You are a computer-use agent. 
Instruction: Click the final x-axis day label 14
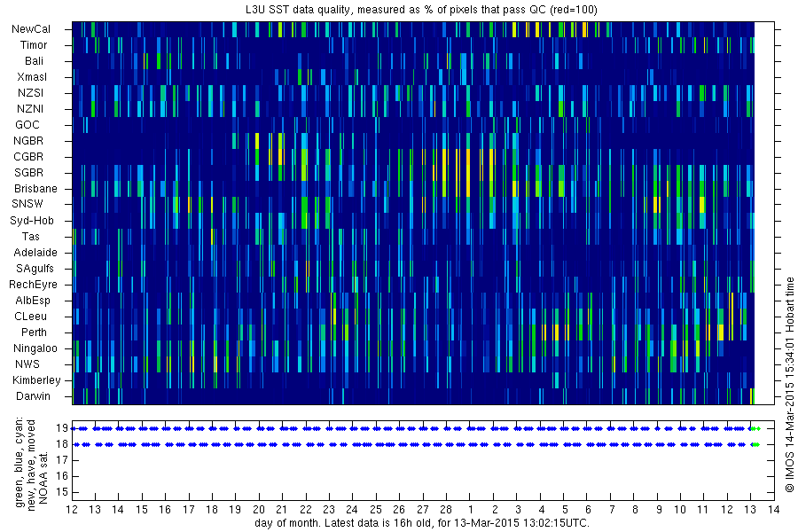point(774,510)
